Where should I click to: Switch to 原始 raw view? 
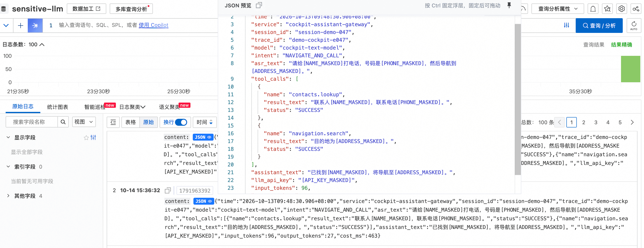pos(149,122)
